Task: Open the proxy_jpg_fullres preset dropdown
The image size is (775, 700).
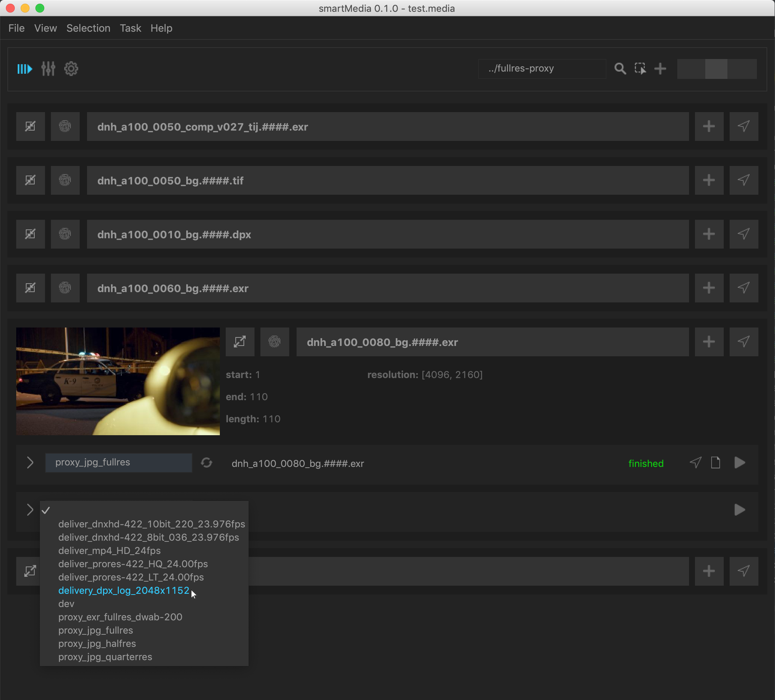Action: tap(118, 462)
